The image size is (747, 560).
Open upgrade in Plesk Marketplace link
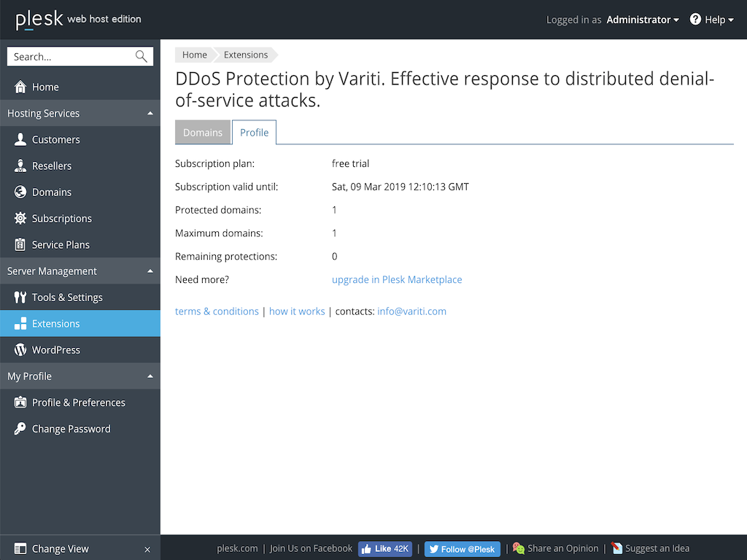(x=397, y=279)
